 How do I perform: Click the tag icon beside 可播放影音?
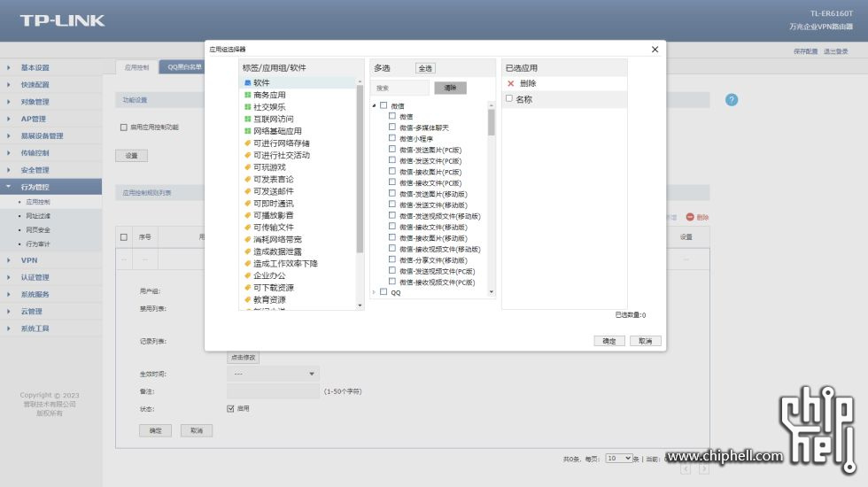tap(247, 215)
